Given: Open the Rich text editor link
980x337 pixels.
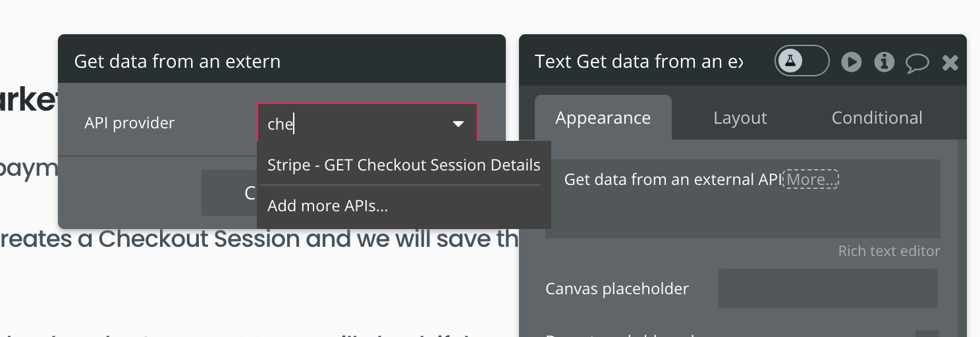Looking at the screenshot, I should (x=888, y=251).
